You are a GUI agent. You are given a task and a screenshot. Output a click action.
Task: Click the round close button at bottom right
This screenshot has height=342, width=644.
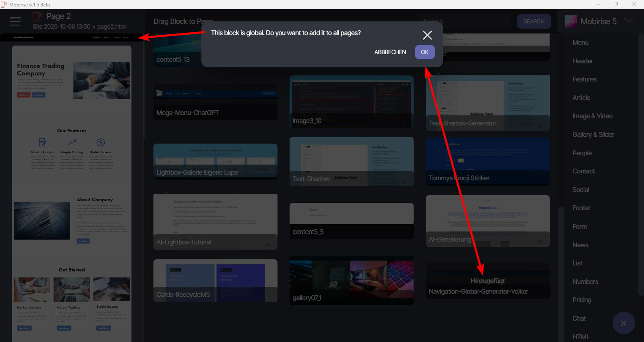(x=623, y=323)
